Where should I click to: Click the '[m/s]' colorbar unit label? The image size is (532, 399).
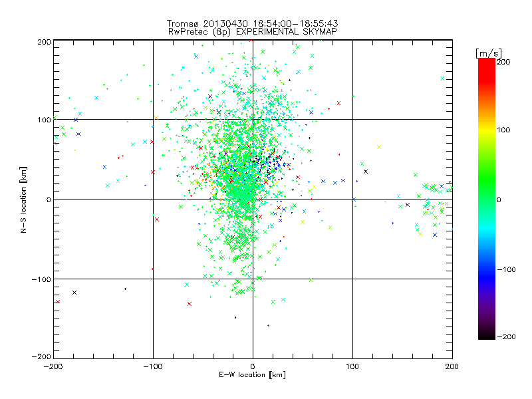click(489, 53)
